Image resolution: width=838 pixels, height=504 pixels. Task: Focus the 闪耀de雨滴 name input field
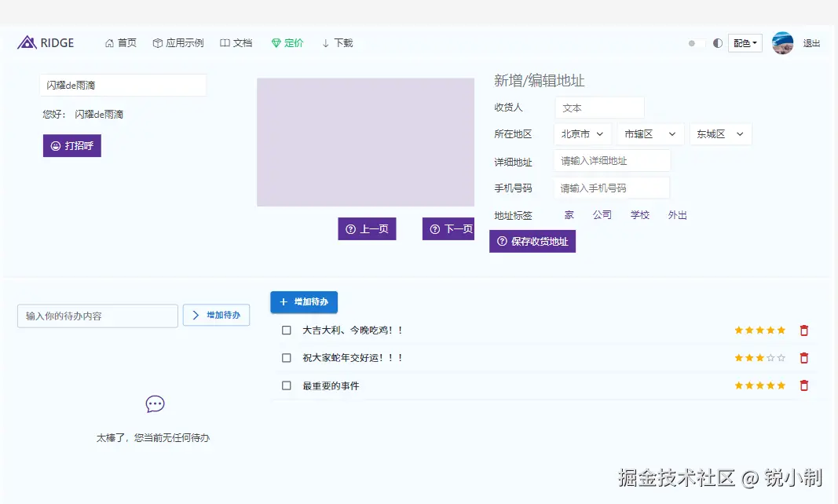(123, 86)
